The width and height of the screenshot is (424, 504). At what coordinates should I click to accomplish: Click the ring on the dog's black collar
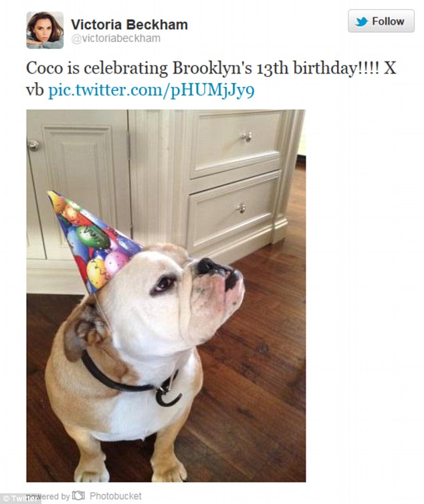tap(168, 396)
